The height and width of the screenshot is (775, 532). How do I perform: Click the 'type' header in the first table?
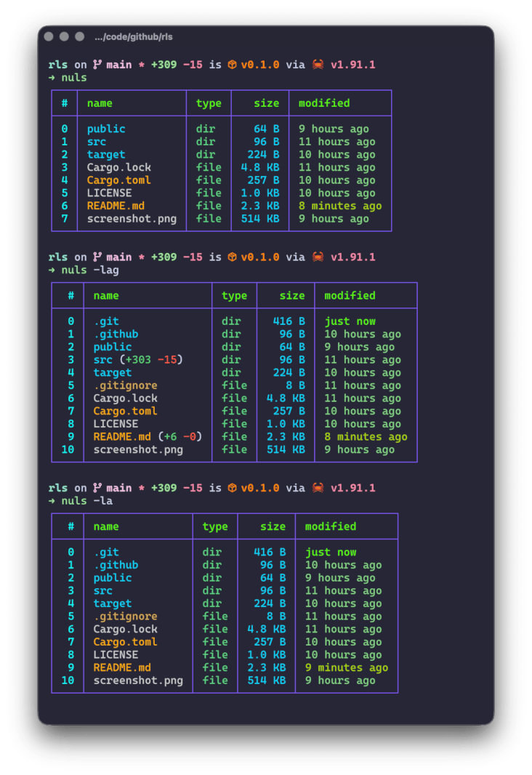pos(209,103)
